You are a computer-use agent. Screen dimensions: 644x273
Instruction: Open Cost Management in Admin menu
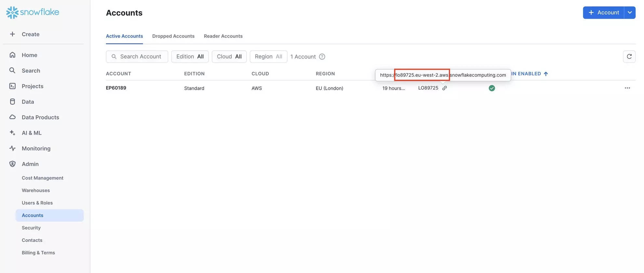coord(43,178)
